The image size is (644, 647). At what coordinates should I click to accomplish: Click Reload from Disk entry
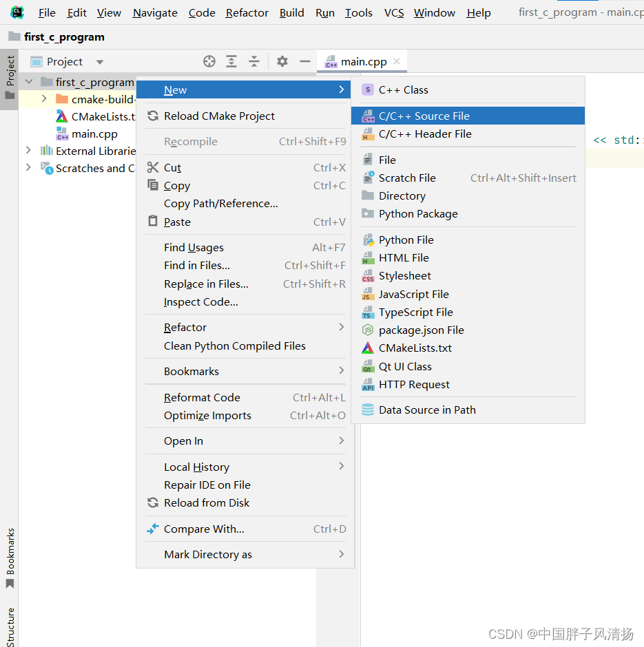(x=245, y=503)
